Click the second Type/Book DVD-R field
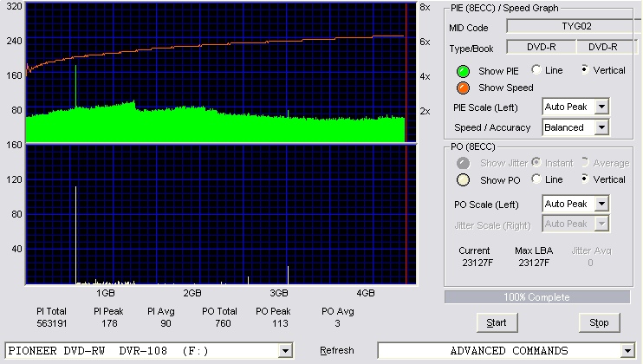The height and width of the screenshot is (364, 643). (x=607, y=47)
